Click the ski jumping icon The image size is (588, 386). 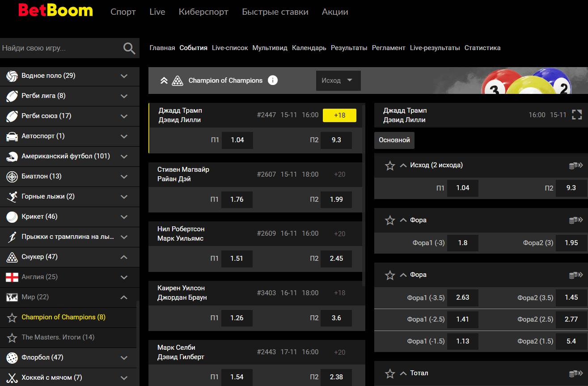coord(12,237)
